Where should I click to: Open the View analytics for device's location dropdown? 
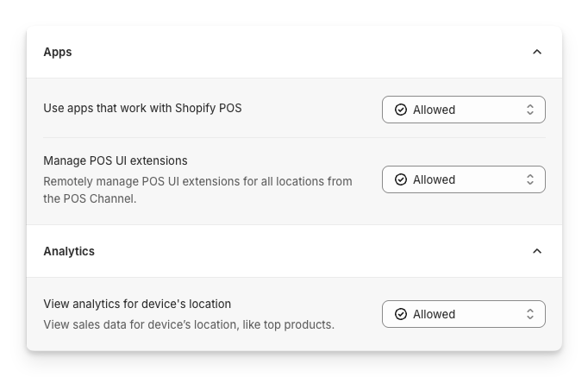pos(464,314)
